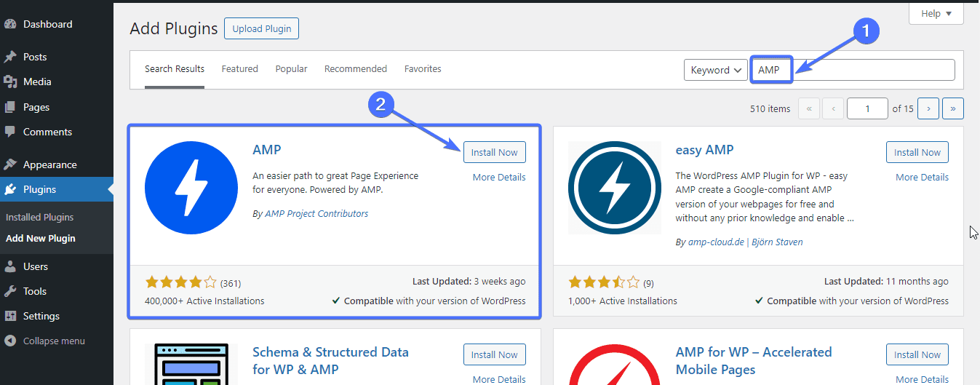Open amp-cloud.de | Björn Staven author link
This screenshot has width=980, height=385.
pos(746,242)
